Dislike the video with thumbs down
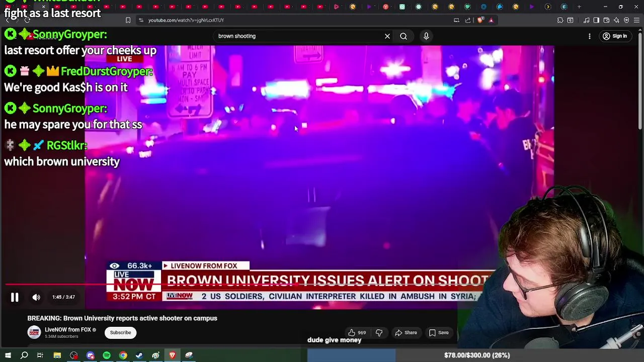The width and height of the screenshot is (644, 362). [x=379, y=332]
